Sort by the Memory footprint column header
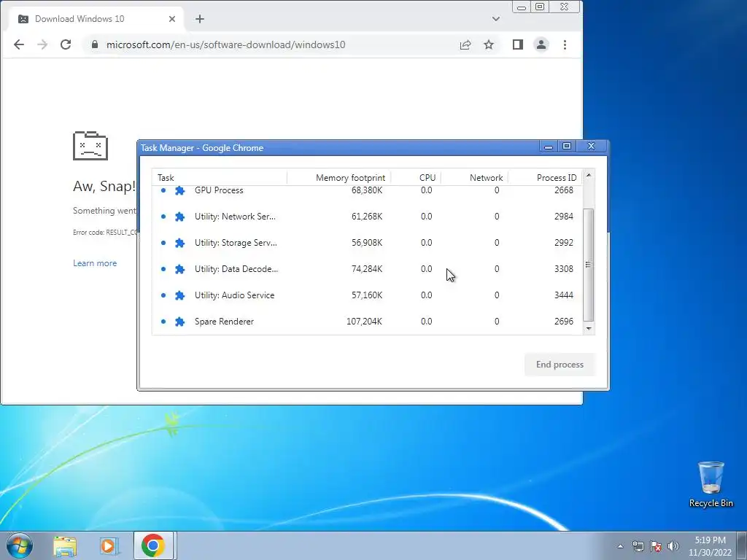Image resolution: width=747 pixels, height=560 pixels. pos(339,178)
